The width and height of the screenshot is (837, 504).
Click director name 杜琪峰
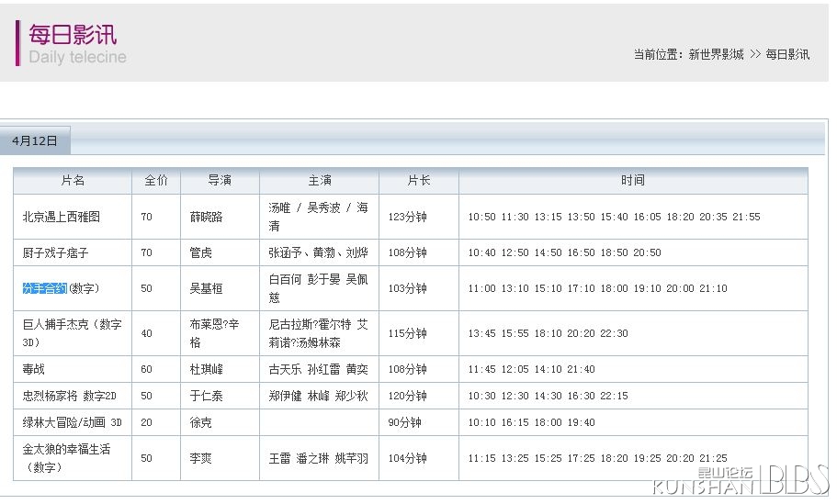tap(206, 369)
